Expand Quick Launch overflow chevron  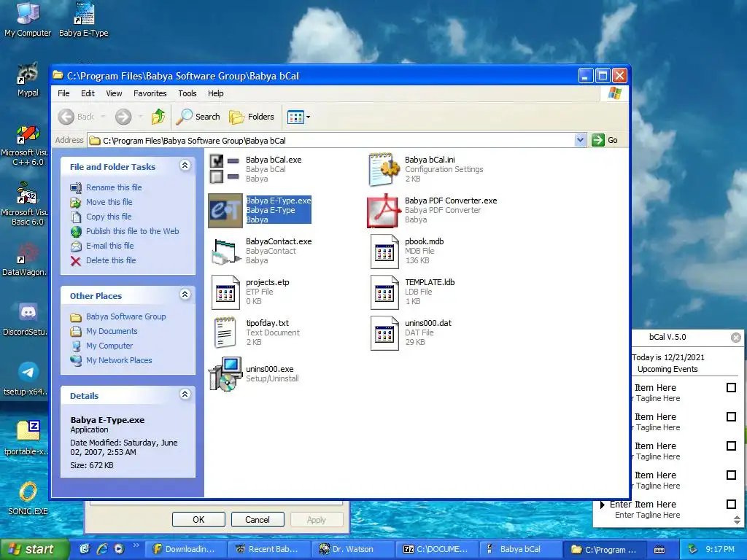[x=136, y=545]
